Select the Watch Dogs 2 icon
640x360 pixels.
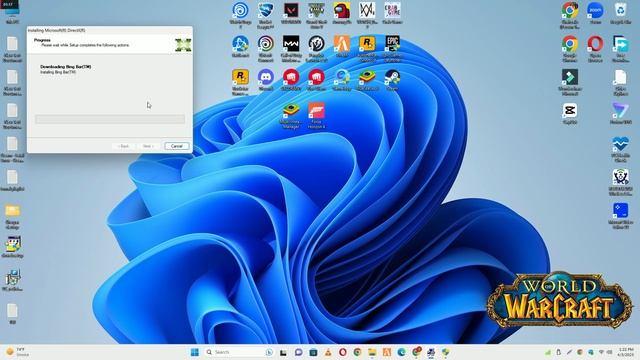point(367,13)
